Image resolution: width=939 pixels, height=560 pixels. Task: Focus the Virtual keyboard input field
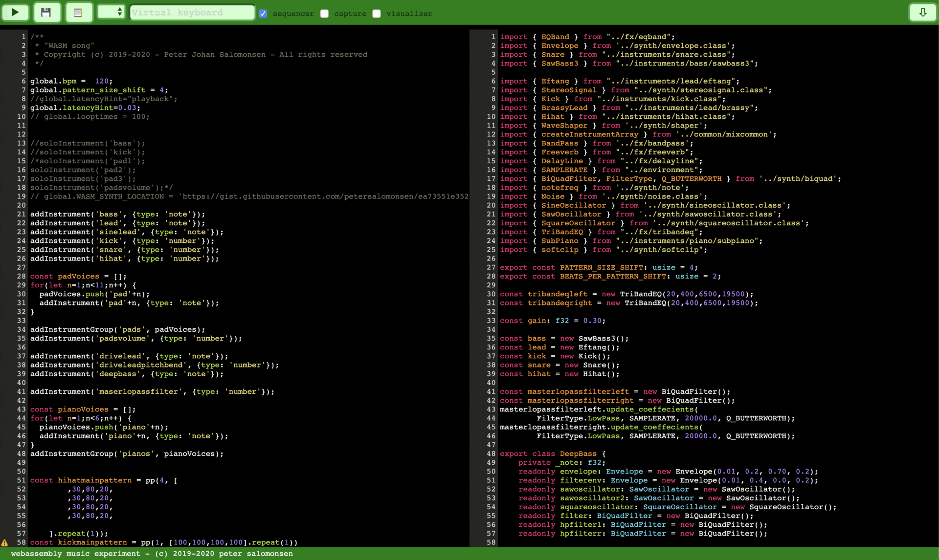pyautogui.click(x=192, y=12)
